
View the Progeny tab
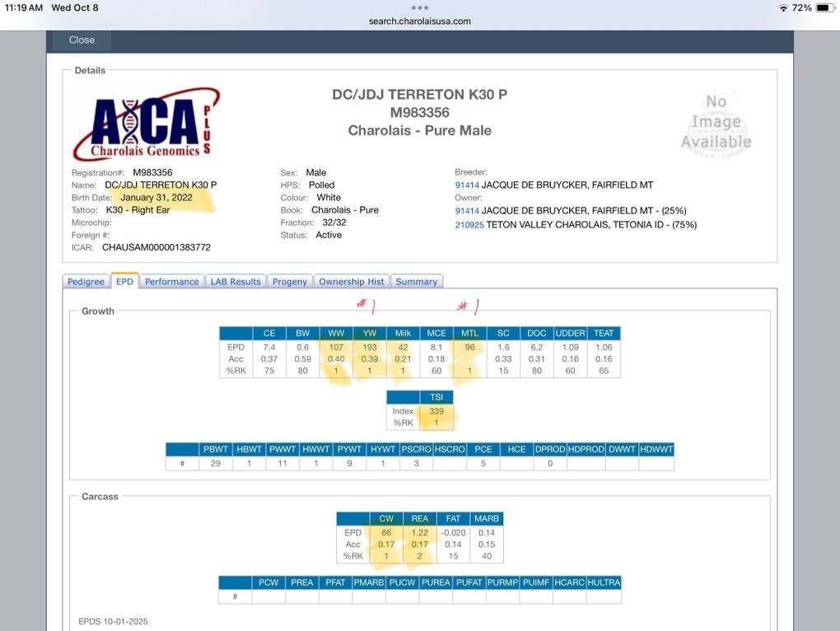290,282
